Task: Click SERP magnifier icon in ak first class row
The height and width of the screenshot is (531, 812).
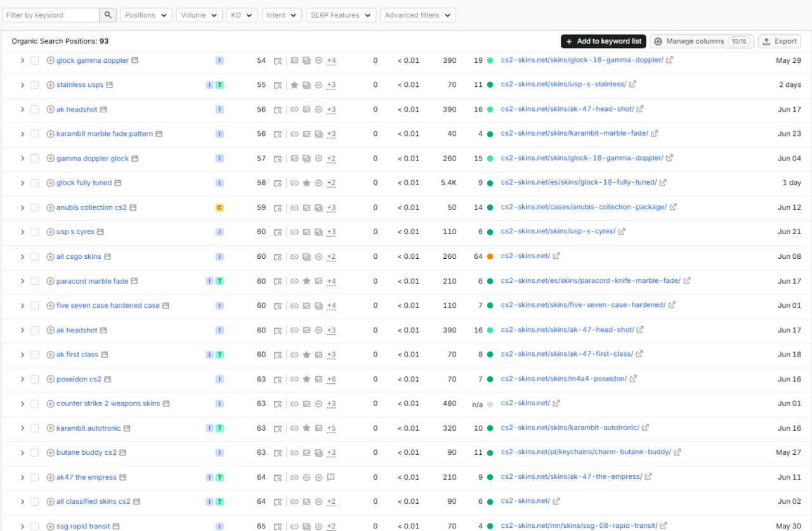Action: [278, 355]
